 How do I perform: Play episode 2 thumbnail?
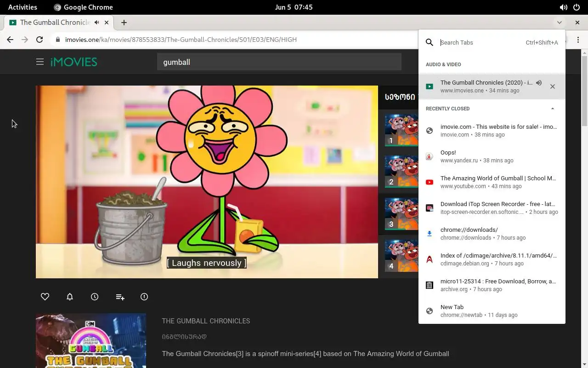[401, 171]
